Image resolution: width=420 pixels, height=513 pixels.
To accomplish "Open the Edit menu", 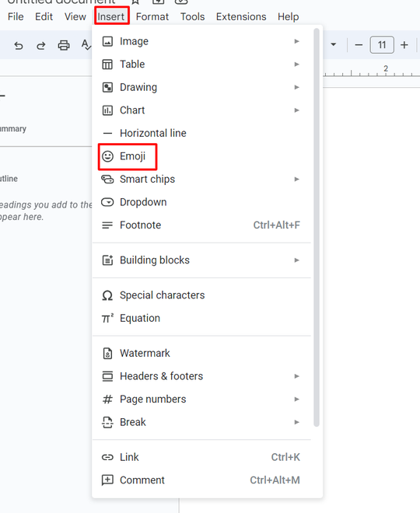I will 44,16.
